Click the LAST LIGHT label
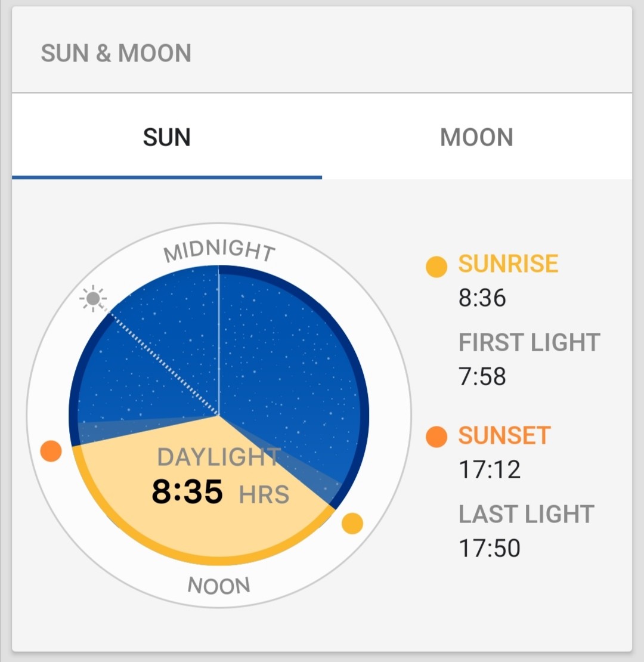Image resolution: width=644 pixels, height=662 pixels. (527, 514)
